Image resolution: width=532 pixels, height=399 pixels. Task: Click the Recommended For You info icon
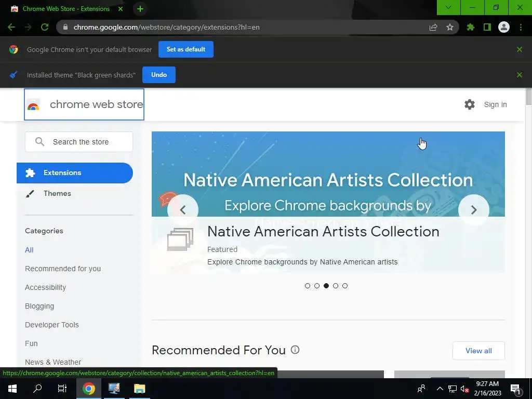click(x=295, y=350)
